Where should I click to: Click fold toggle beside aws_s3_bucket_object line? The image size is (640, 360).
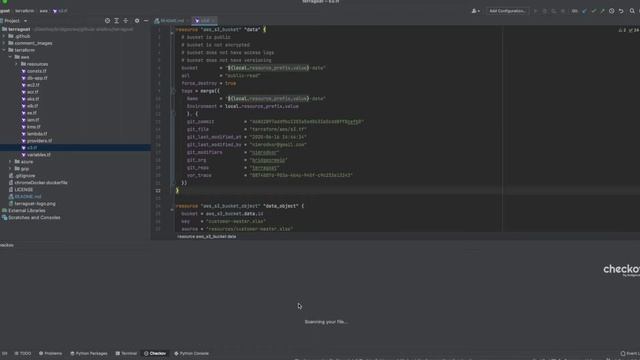click(172, 208)
